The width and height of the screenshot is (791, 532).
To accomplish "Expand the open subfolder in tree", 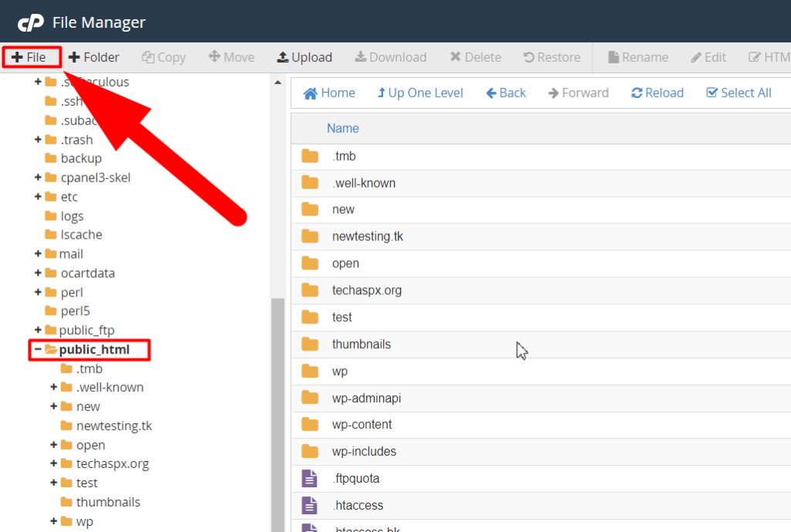I will point(53,444).
